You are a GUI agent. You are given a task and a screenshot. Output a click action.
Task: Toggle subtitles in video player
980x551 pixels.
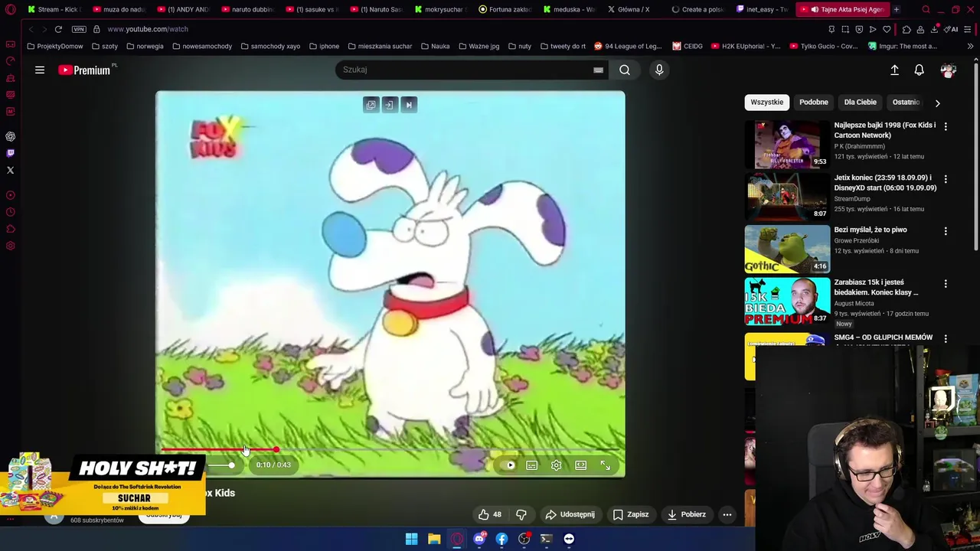point(532,465)
